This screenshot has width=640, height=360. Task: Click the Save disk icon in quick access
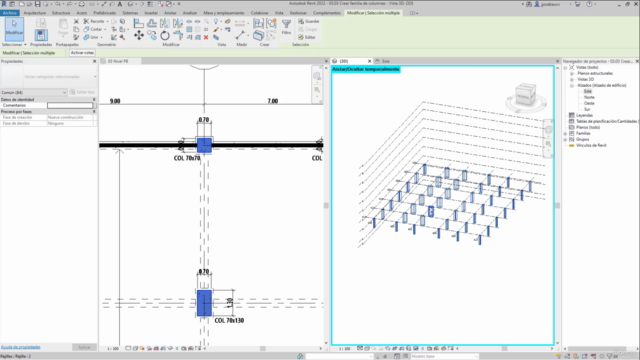tap(37, 4)
